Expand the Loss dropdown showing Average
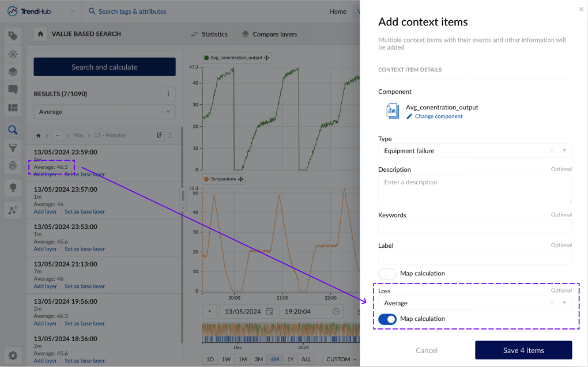Screen dimensions: 588x367 (474, 303)
